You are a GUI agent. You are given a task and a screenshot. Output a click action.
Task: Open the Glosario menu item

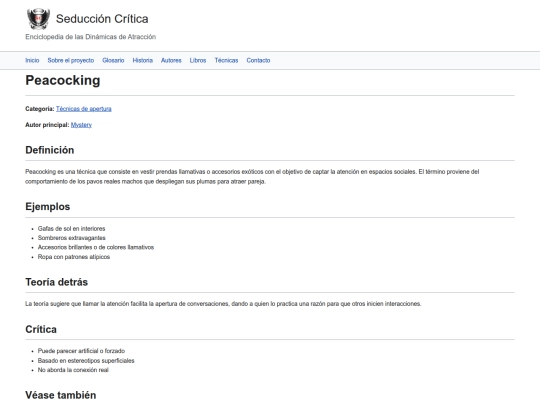[x=113, y=60]
